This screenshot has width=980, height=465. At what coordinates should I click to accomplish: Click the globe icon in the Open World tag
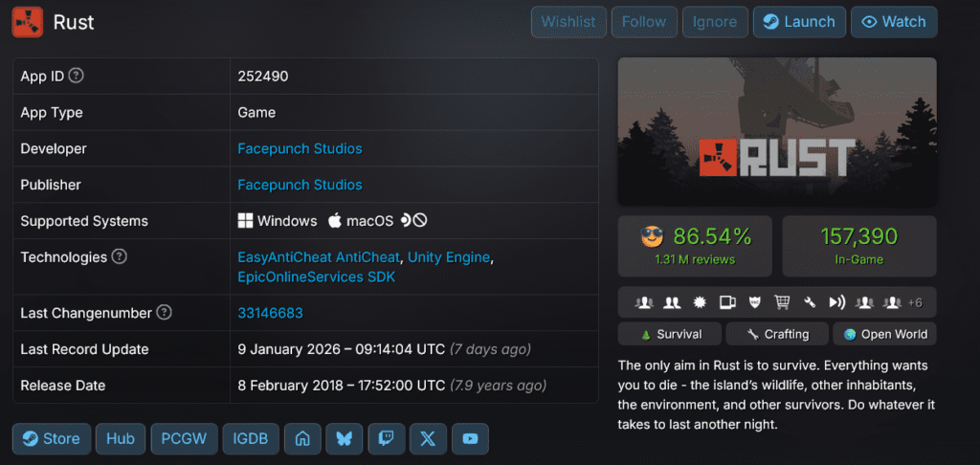tap(850, 334)
